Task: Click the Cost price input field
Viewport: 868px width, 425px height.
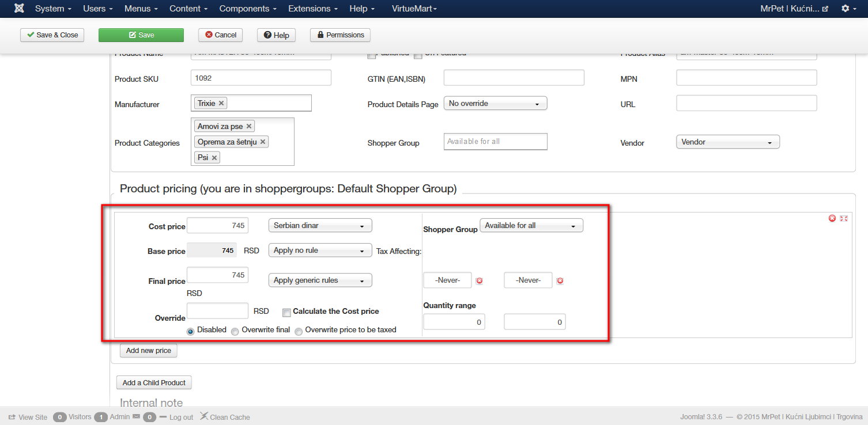Action: (218, 226)
